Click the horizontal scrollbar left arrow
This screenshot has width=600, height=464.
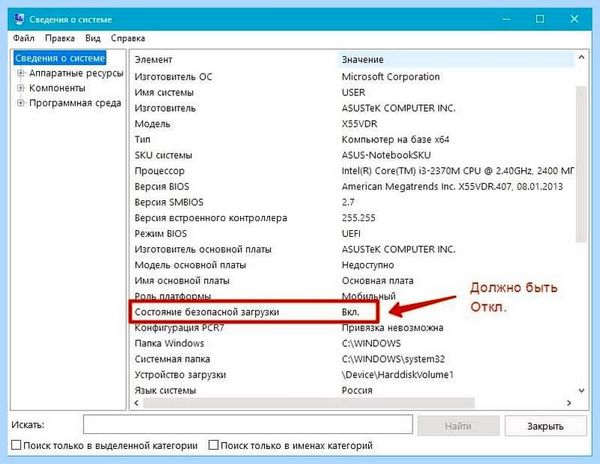pos(137,403)
